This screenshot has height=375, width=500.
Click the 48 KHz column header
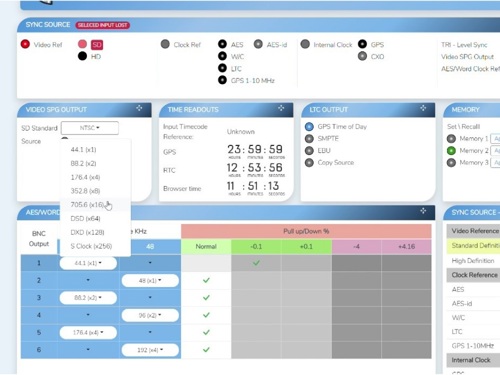(150, 246)
